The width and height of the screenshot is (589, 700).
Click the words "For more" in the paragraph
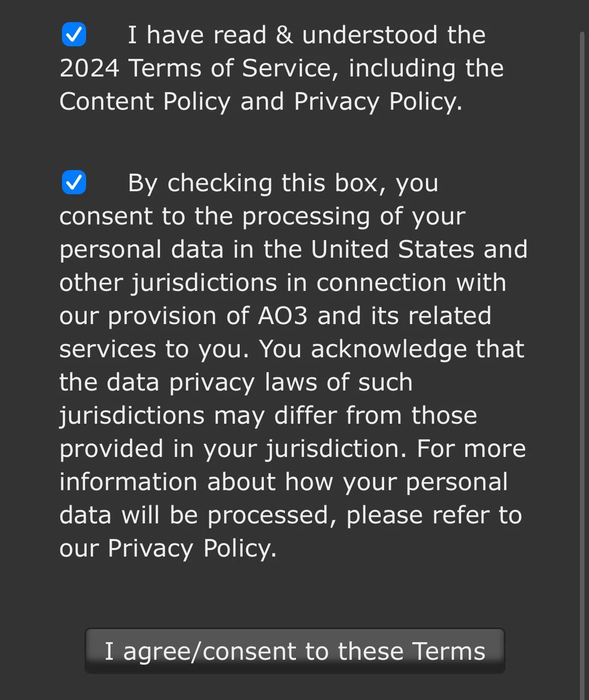pyautogui.click(x=471, y=449)
